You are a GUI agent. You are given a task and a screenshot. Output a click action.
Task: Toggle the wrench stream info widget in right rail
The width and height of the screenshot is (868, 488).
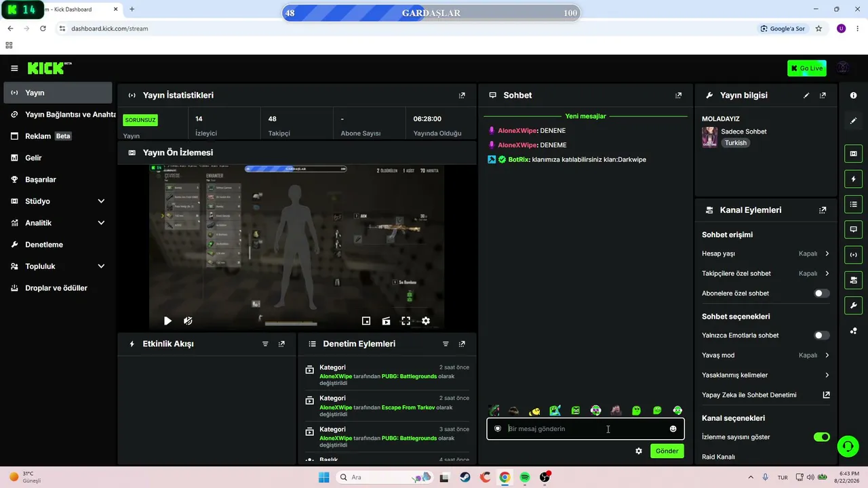pos(853,306)
